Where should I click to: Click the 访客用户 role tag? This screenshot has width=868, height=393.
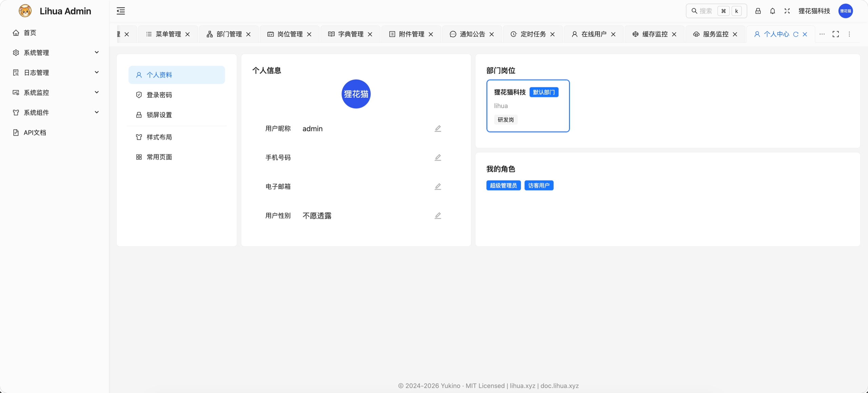(539, 185)
